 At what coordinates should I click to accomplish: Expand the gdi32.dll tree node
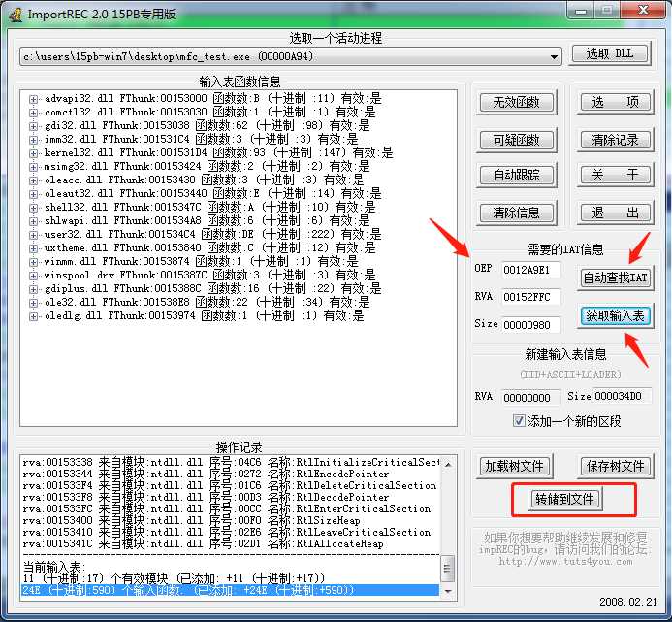coord(33,126)
